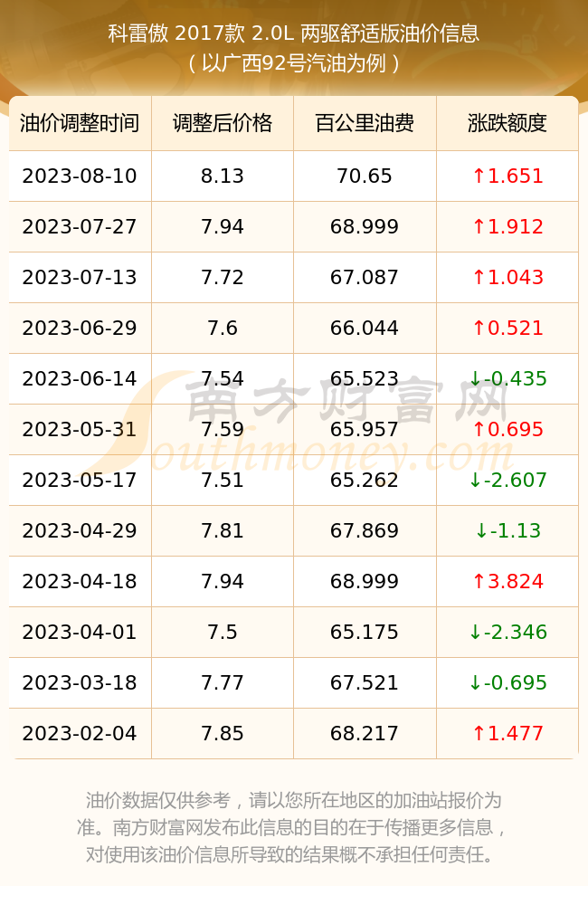Image resolution: width=588 pixels, height=905 pixels.
Task: Click the date cell 2023-04-18
Action: click(x=80, y=581)
